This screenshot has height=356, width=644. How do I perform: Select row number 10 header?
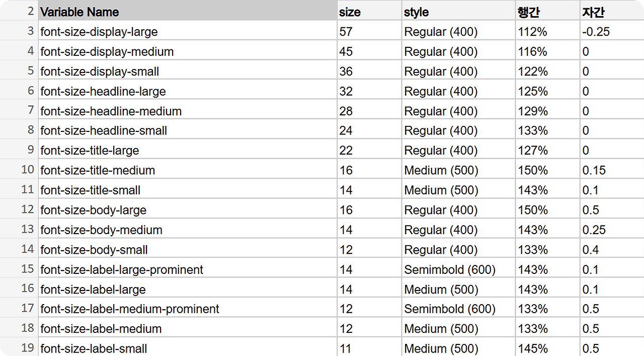(19, 170)
